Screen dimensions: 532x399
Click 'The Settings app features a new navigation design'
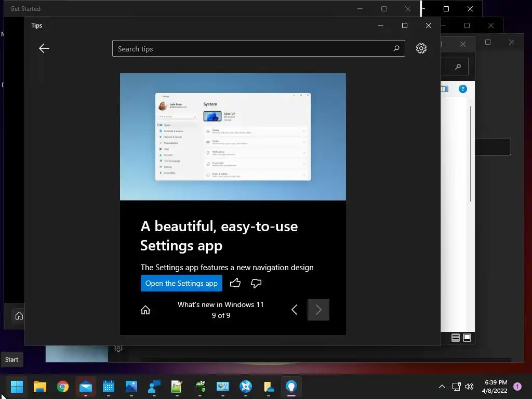point(227,268)
